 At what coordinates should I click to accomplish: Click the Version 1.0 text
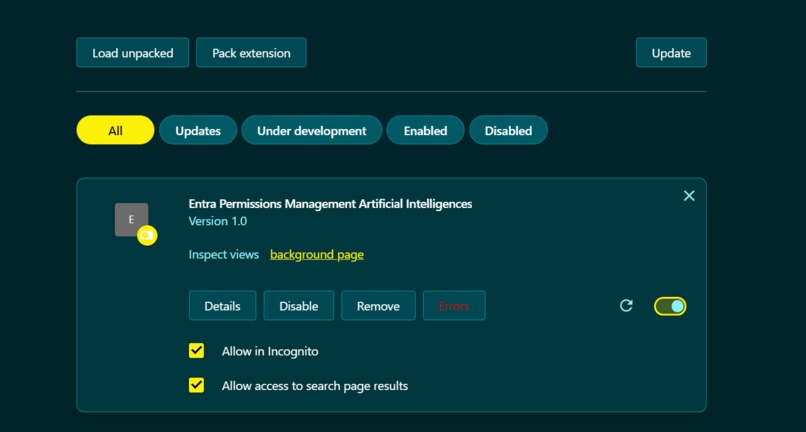click(x=217, y=221)
